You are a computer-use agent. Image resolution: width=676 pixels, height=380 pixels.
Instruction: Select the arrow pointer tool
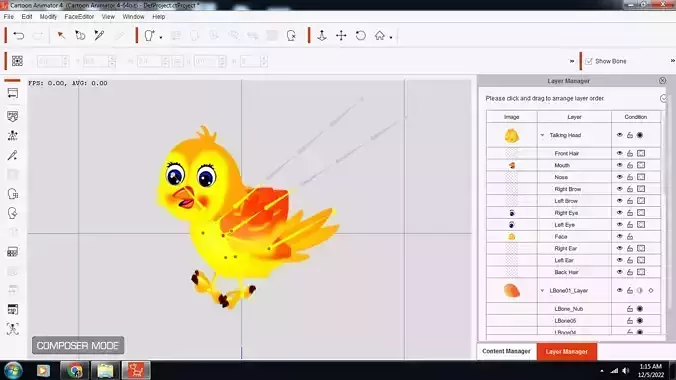61,35
